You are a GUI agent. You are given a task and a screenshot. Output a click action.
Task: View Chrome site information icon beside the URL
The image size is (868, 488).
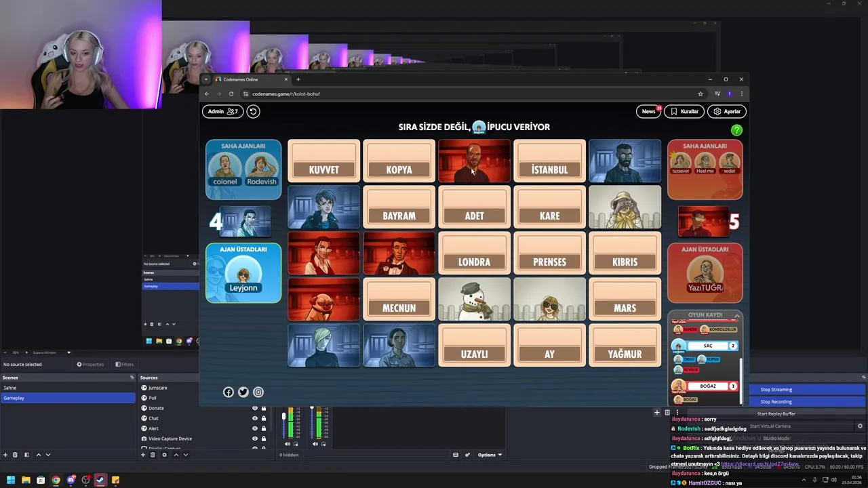(x=245, y=94)
